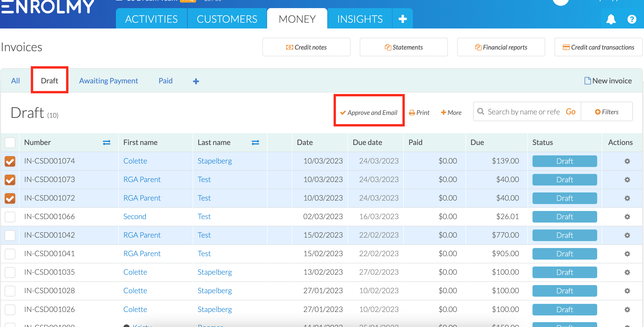Expand the More actions menu
The height and width of the screenshot is (327, 644).
click(451, 113)
